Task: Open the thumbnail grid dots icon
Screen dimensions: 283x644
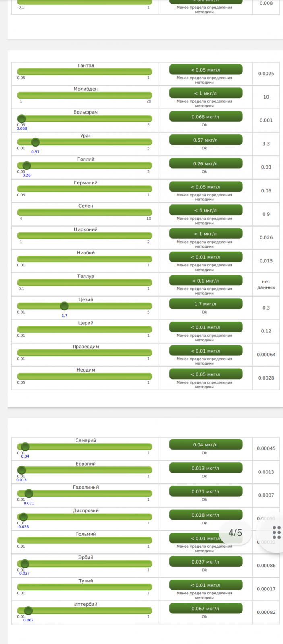Action: click(x=277, y=532)
